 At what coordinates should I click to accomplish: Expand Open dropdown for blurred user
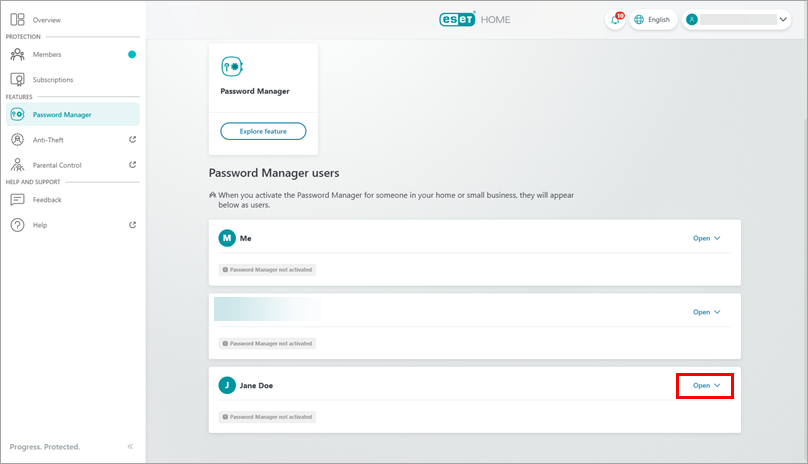coord(706,312)
